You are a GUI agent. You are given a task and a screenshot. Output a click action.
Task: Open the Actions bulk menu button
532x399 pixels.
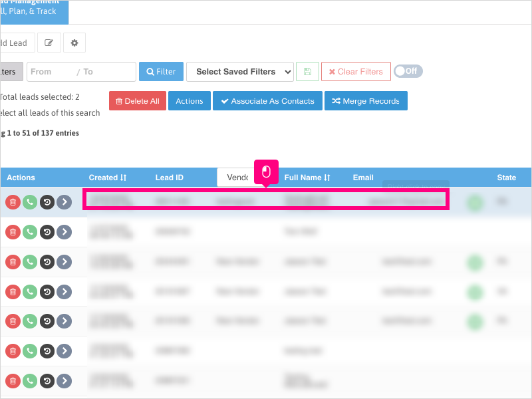(190, 101)
